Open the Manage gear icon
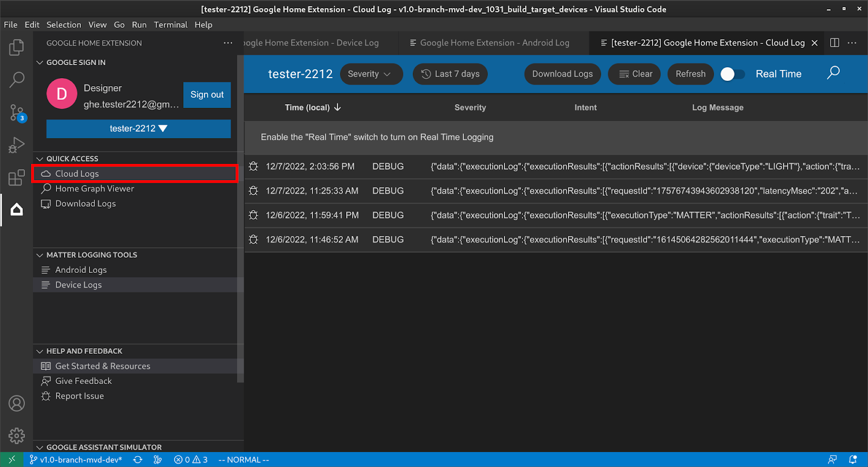 pos(16,436)
